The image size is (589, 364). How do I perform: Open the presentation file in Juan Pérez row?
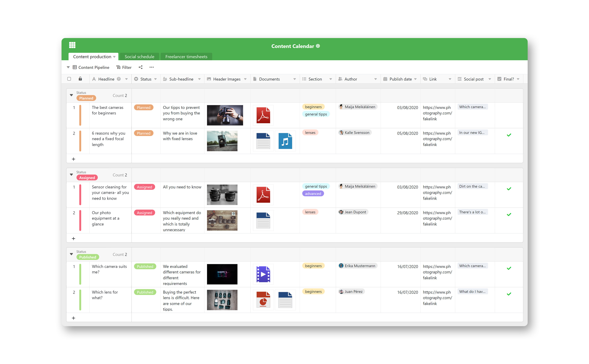click(x=263, y=300)
